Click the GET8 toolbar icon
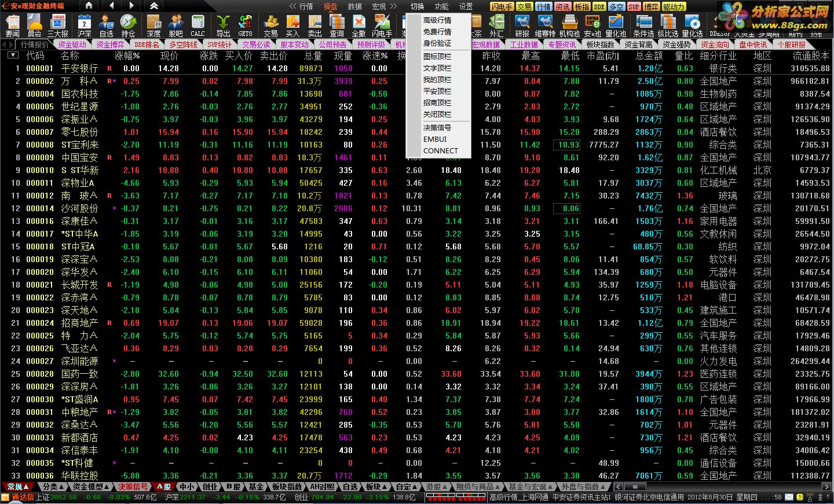834x504 pixels. click(x=245, y=26)
